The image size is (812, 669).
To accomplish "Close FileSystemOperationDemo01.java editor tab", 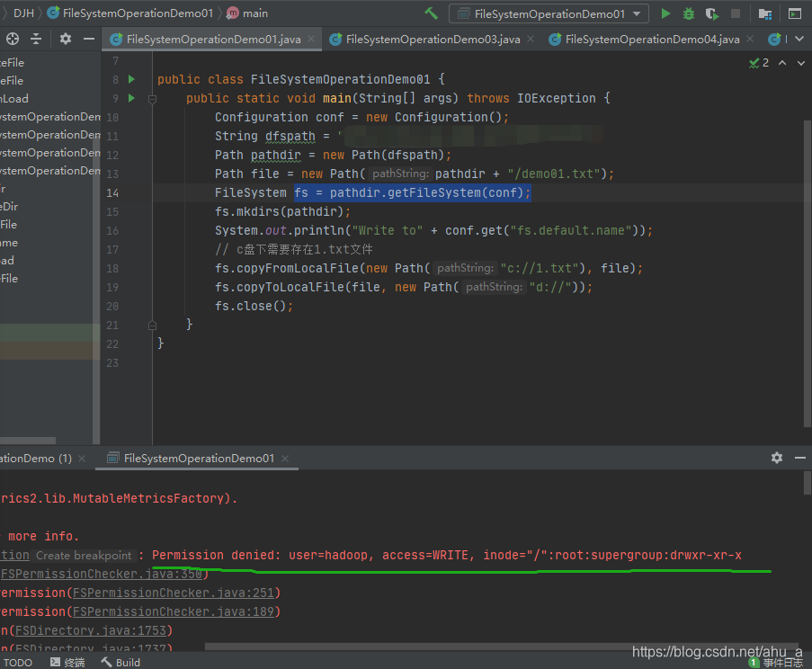I will (311, 39).
